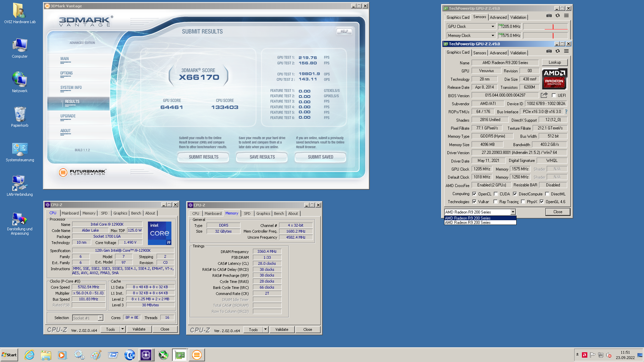The width and height of the screenshot is (644, 362).
Task: Select the LAN-Verbindung desktop icon
Action: 20,186
